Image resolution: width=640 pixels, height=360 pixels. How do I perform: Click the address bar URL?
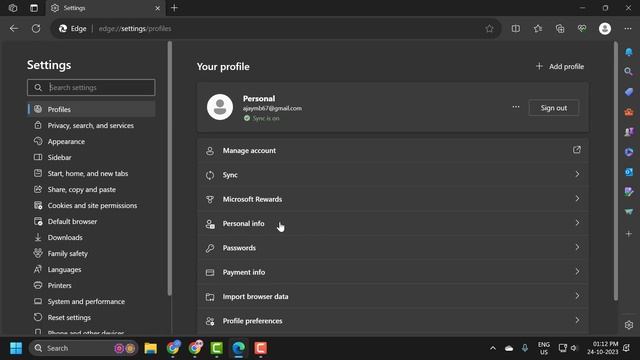pos(135,29)
